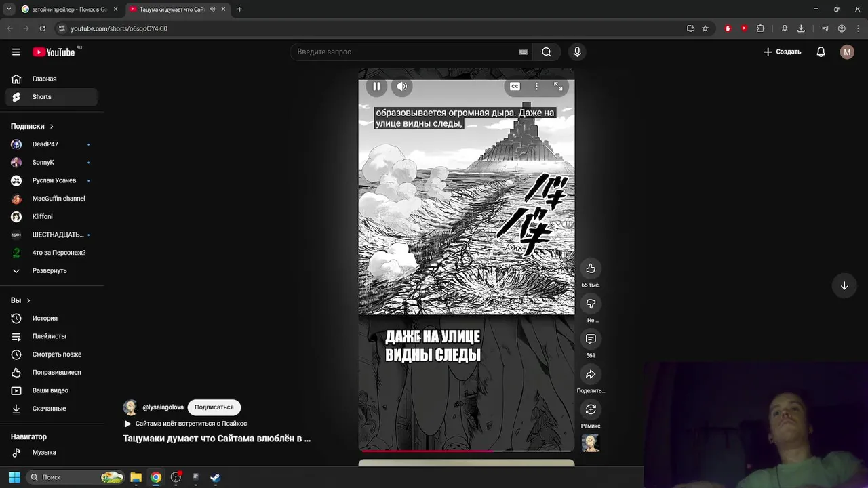Click the Shorts video progress bar

[467, 451]
